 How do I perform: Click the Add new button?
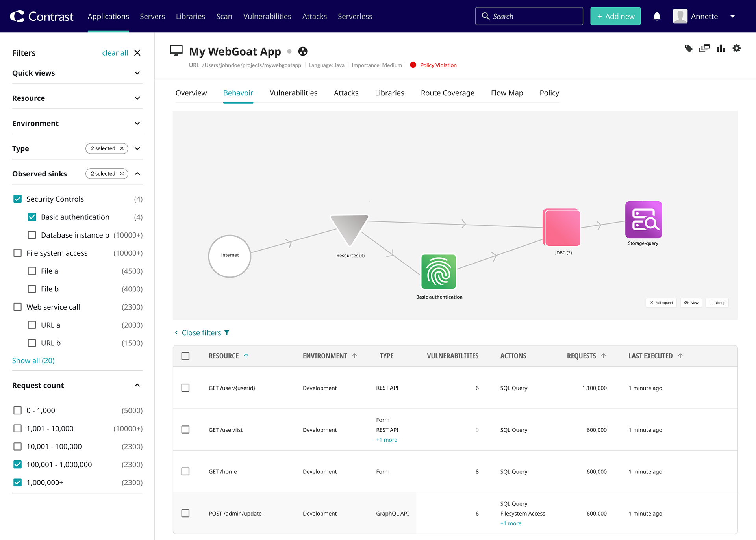[x=615, y=17]
